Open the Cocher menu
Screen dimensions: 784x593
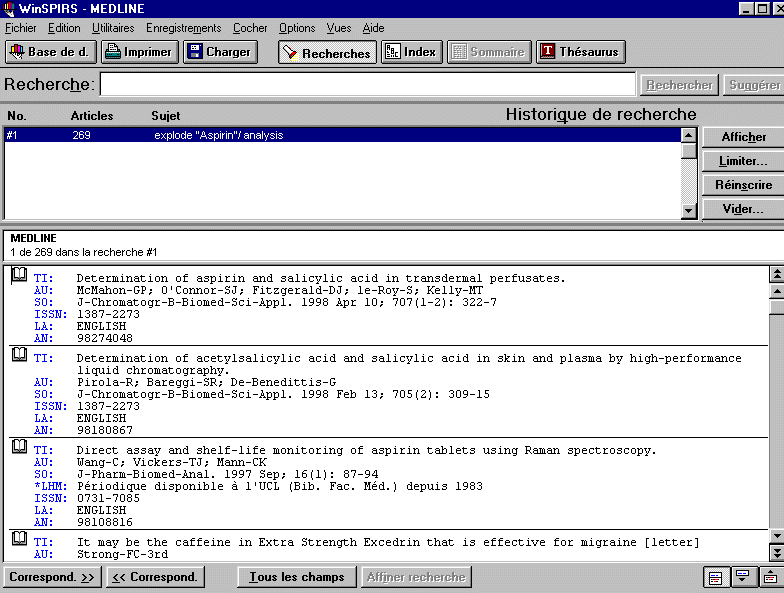[x=250, y=28]
